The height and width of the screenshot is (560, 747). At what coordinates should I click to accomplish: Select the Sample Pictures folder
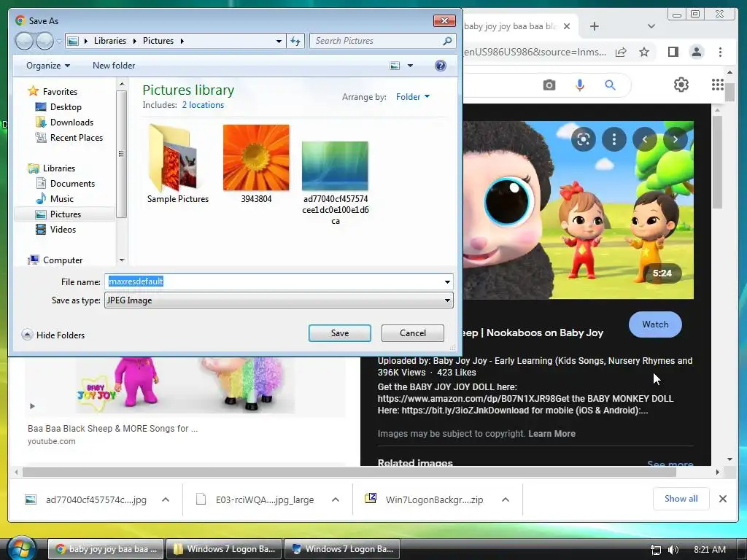click(178, 164)
